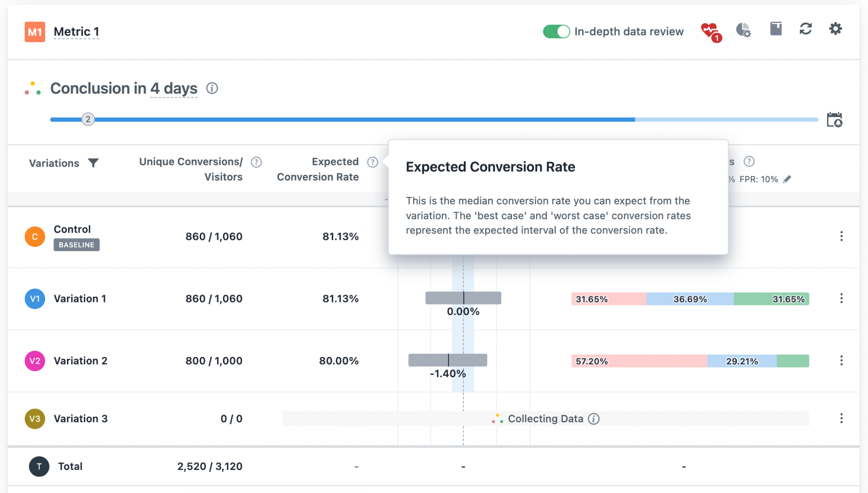This screenshot has width=868, height=493.
Task: Click the Control variation name
Action: (72, 229)
